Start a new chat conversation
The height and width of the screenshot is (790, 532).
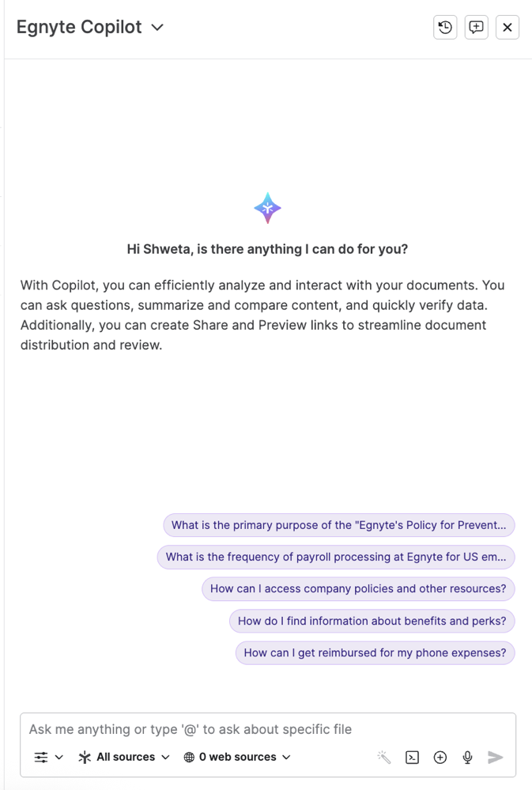[x=476, y=27]
